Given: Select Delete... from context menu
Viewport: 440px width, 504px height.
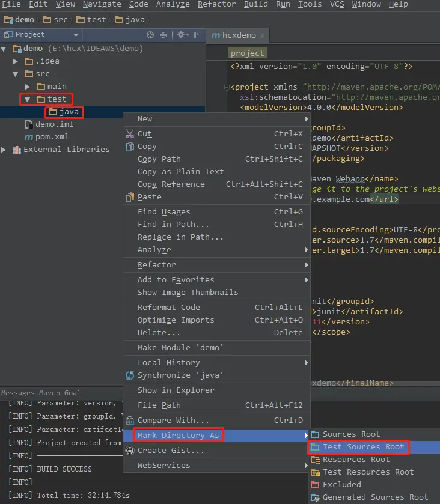Looking at the screenshot, I should click(217, 333).
